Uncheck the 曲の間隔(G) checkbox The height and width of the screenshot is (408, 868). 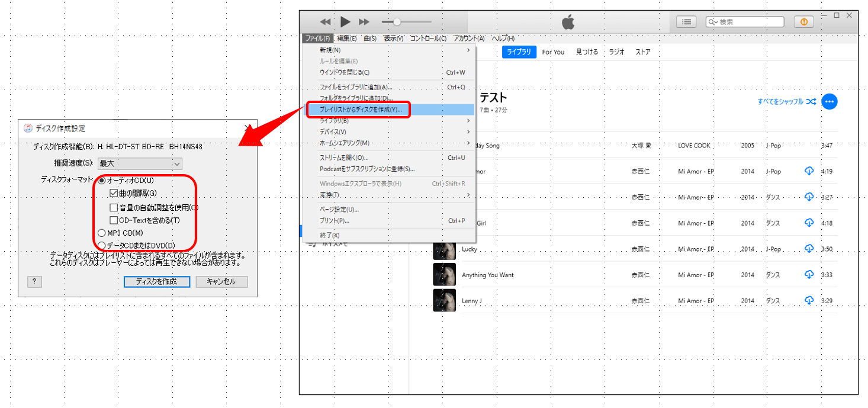[114, 193]
